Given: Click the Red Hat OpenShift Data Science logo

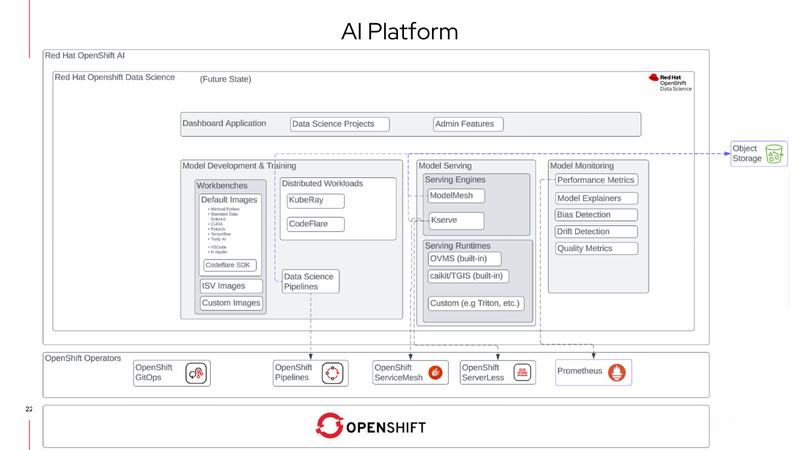Looking at the screenshot, I should (x=670, y=83).
